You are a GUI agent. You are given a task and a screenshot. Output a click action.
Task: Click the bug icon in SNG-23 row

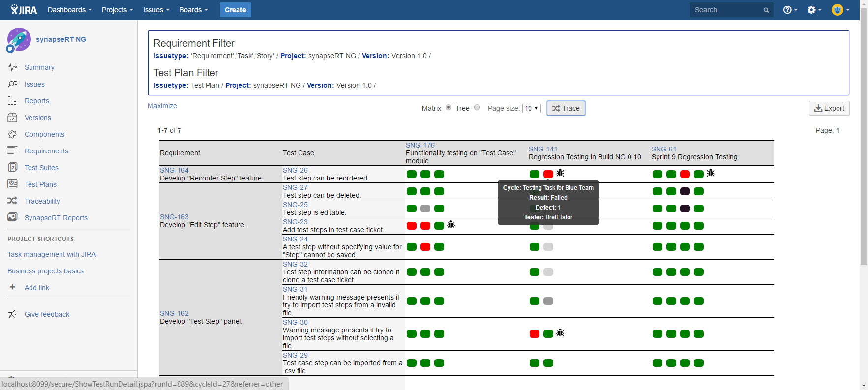point(451,225)
